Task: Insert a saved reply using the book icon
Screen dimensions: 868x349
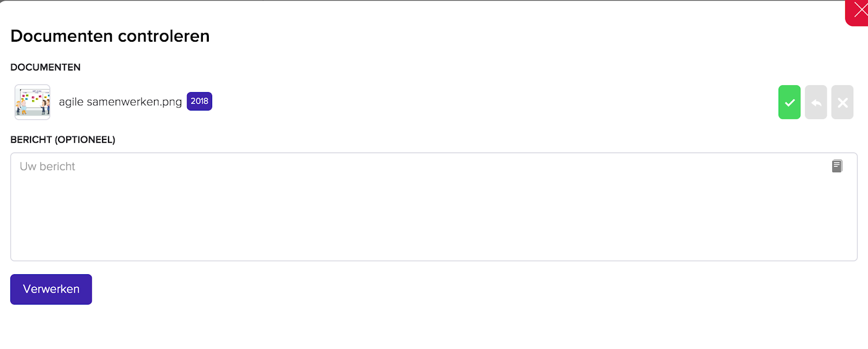Action: 837,166
